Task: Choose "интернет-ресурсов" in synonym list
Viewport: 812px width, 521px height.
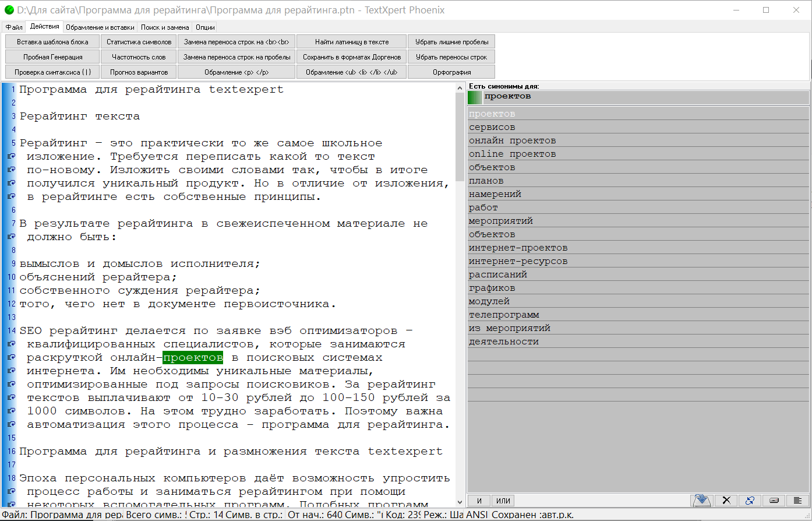Action: click(518, 261)
